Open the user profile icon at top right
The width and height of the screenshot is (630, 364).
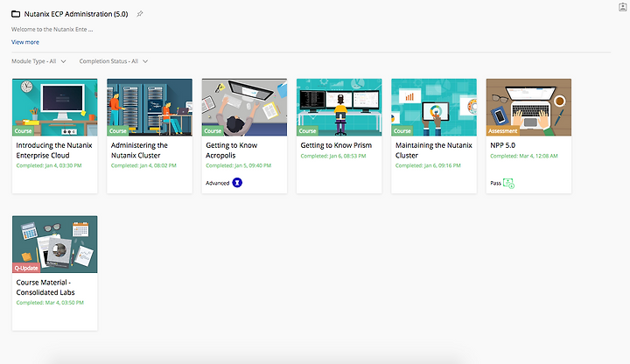(x=623, y=7)
